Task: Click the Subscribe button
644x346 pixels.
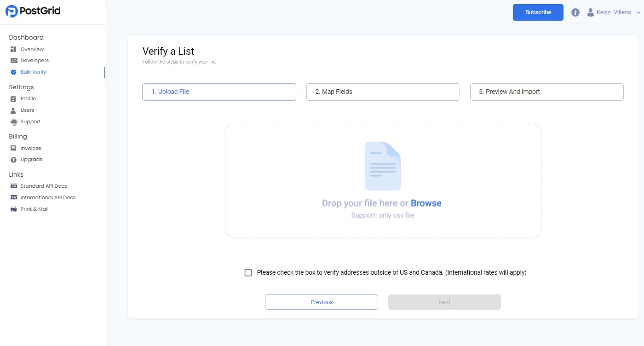Action: 538,12
